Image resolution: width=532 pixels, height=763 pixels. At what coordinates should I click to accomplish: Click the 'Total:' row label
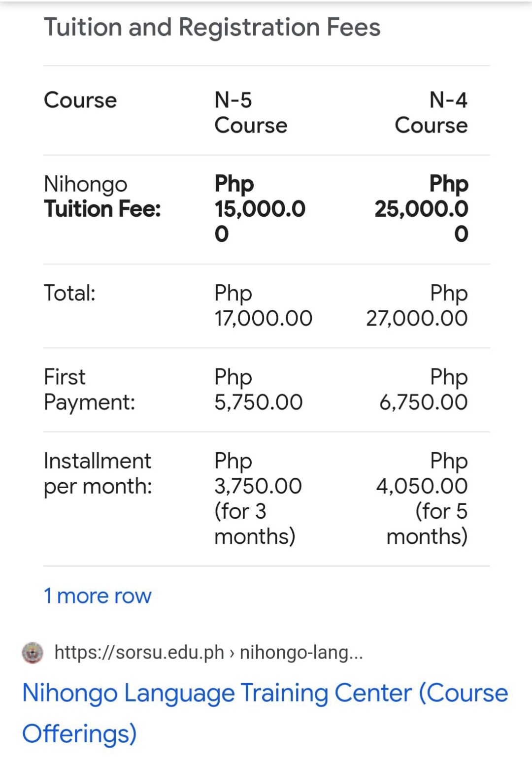pyautogui.click(x=69, y=293)
